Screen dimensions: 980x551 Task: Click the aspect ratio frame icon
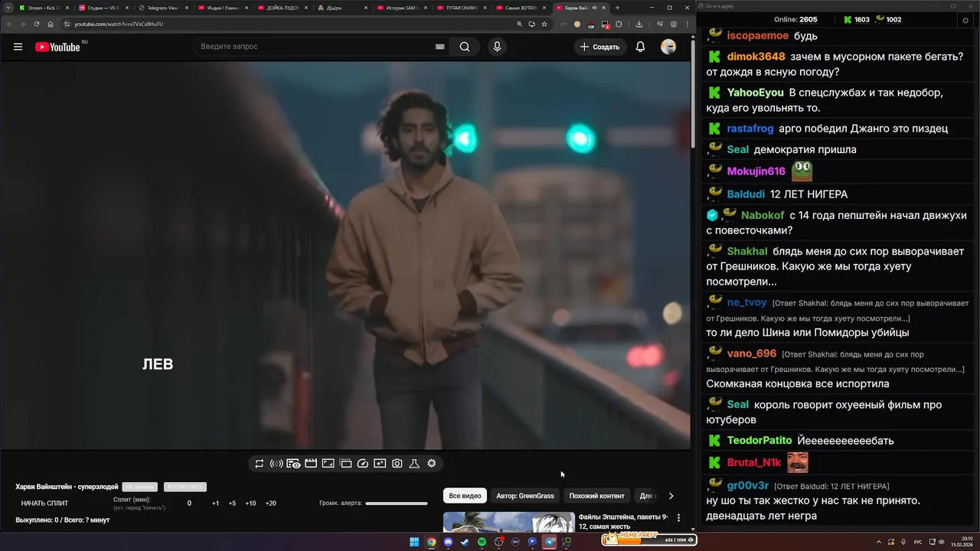click(328, 464)
